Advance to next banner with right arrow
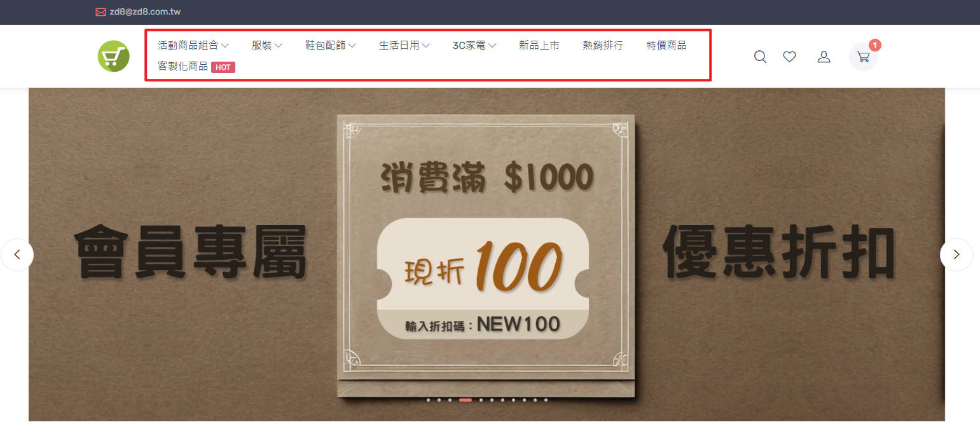The height and width of the screenshot is (448, 980). pos(956,255)
